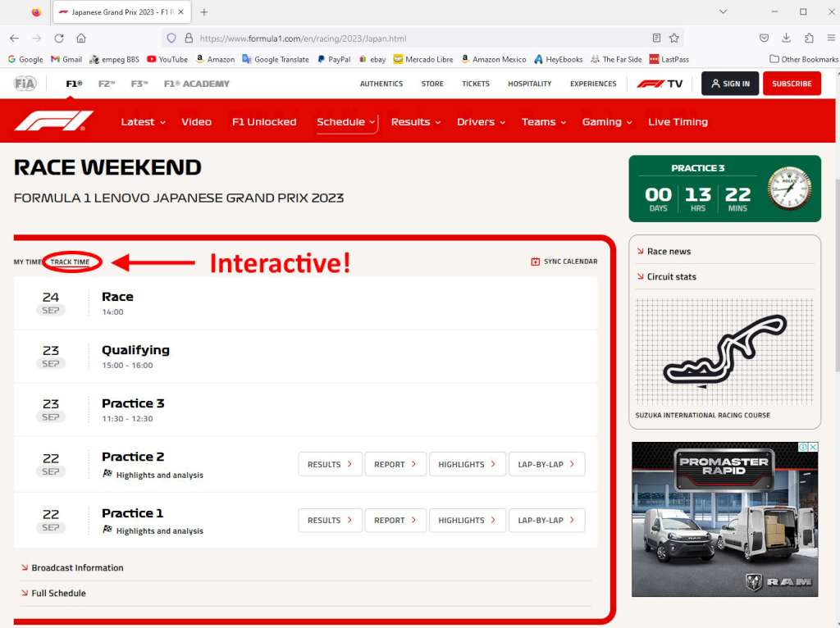Expand the Drivers menu
The image size is (840, 628).
click(x=481, y=122)
